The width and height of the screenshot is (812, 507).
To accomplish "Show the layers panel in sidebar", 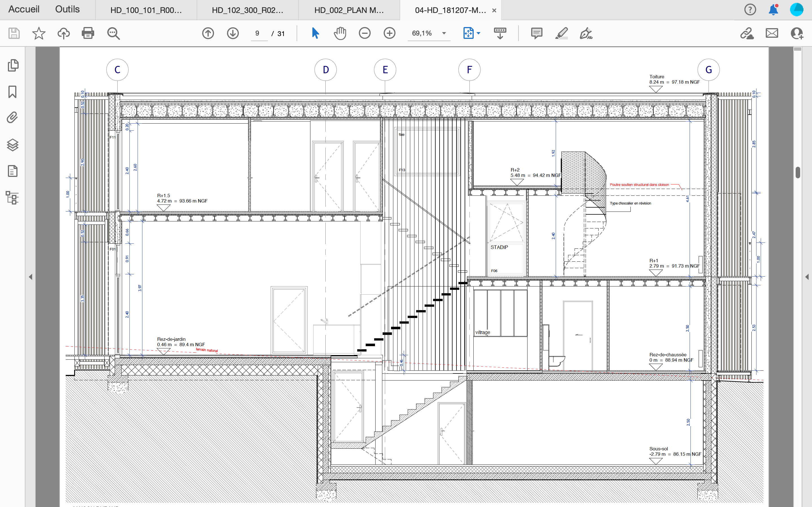I will [12, 145].
